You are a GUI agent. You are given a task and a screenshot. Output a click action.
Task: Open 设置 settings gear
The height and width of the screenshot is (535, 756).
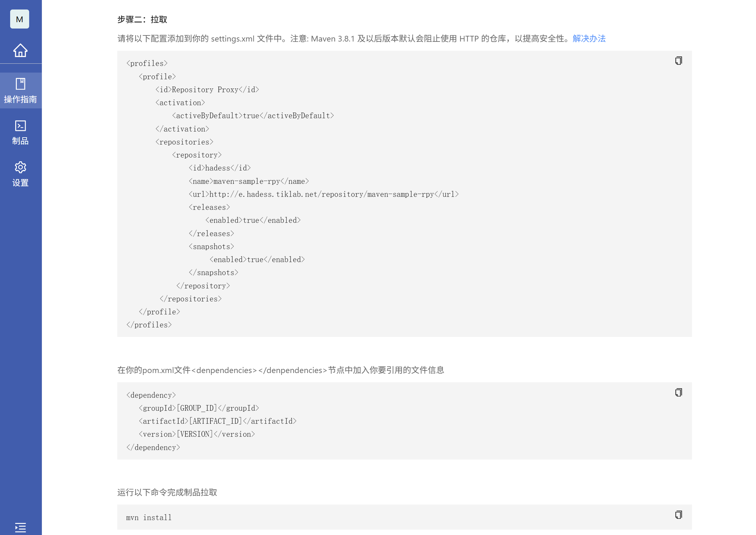(20, 174)
